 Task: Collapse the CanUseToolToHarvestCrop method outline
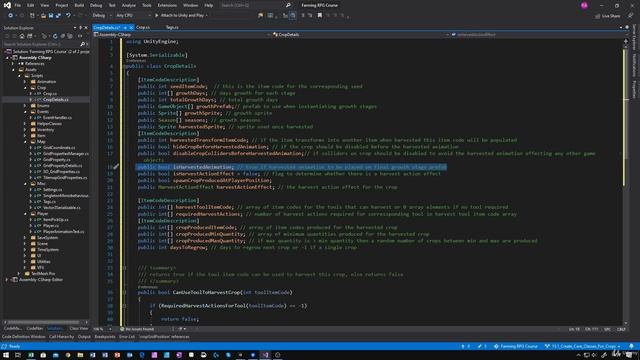click(124, 292)
